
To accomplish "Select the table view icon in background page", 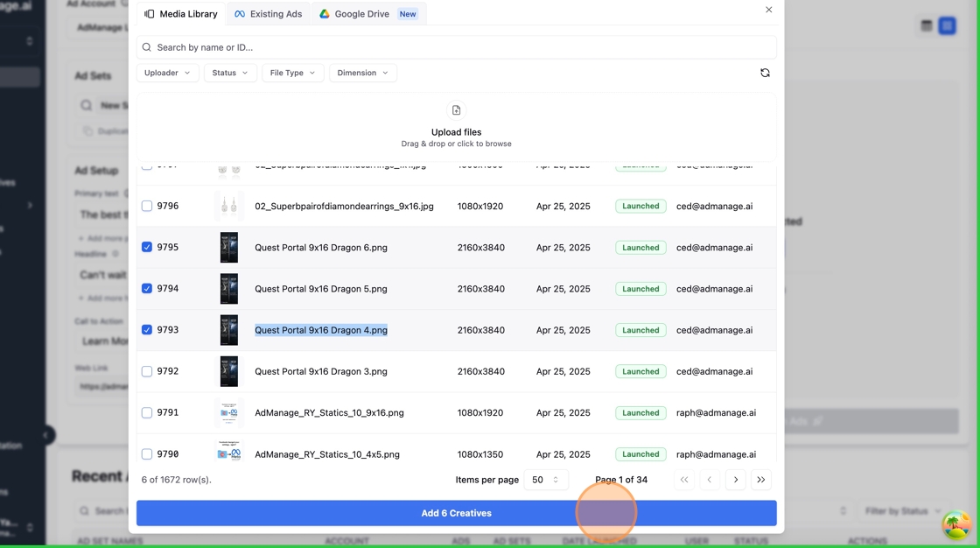I will tap(927, 25).
